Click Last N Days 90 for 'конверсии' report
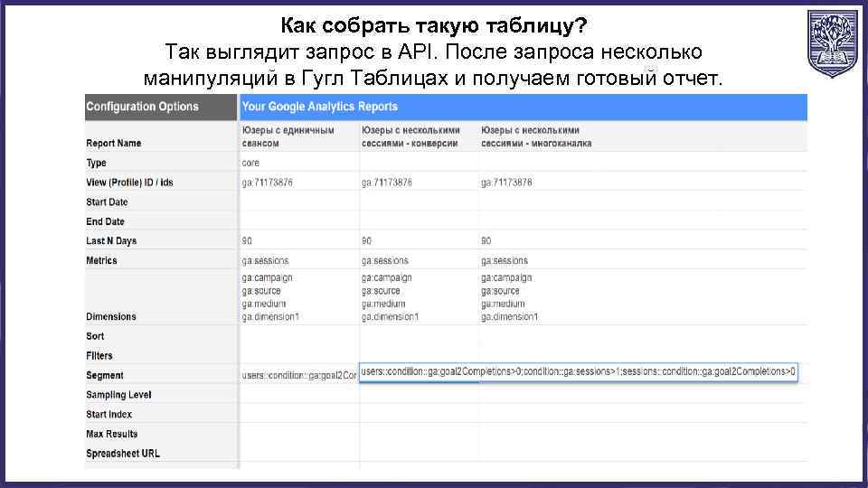Screen dimensions: 868x488 tap(366, 240)
